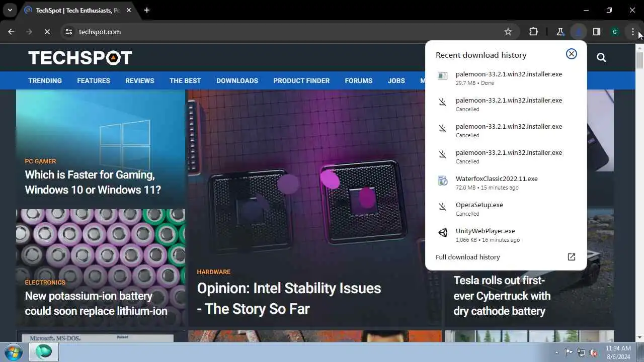Click the Downloads toolbar icon
Screen dimensions: 644x362
pos(579,32)
